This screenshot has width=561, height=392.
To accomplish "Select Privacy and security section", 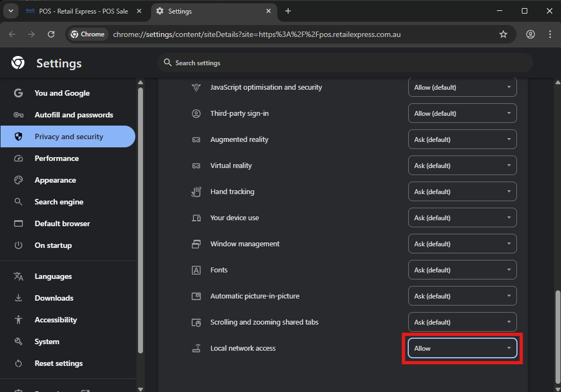I will click(x=68, y=136).
